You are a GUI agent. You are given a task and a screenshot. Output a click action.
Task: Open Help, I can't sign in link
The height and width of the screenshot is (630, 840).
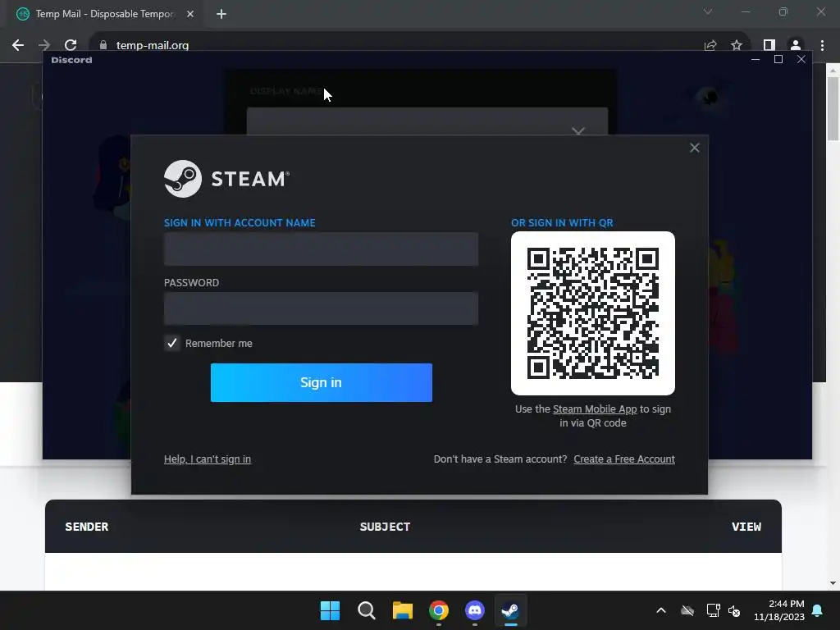[208, 459]
